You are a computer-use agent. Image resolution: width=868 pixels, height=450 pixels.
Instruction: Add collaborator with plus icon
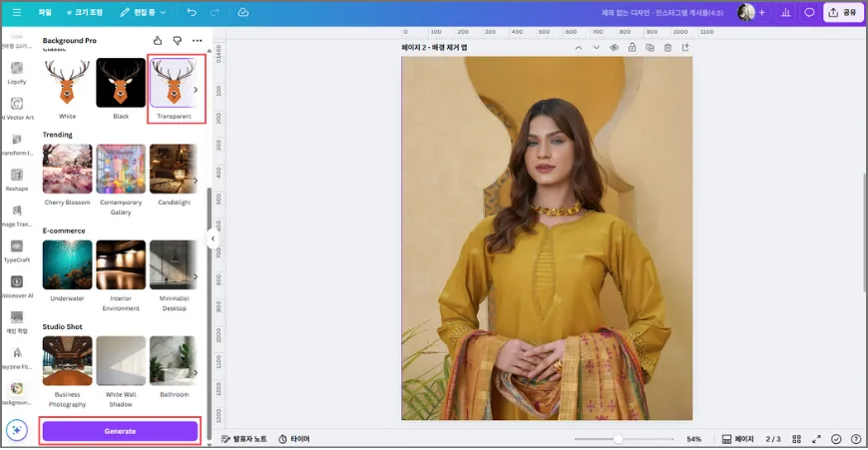[x=762, y=12]
